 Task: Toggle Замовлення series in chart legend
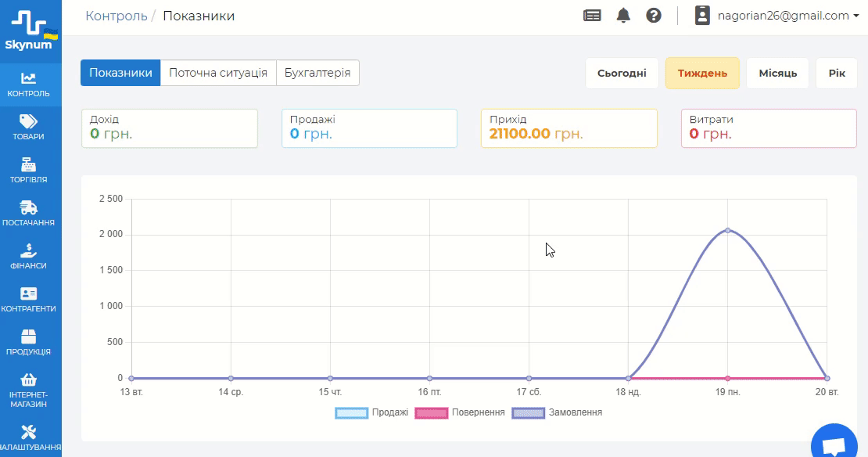558,412
